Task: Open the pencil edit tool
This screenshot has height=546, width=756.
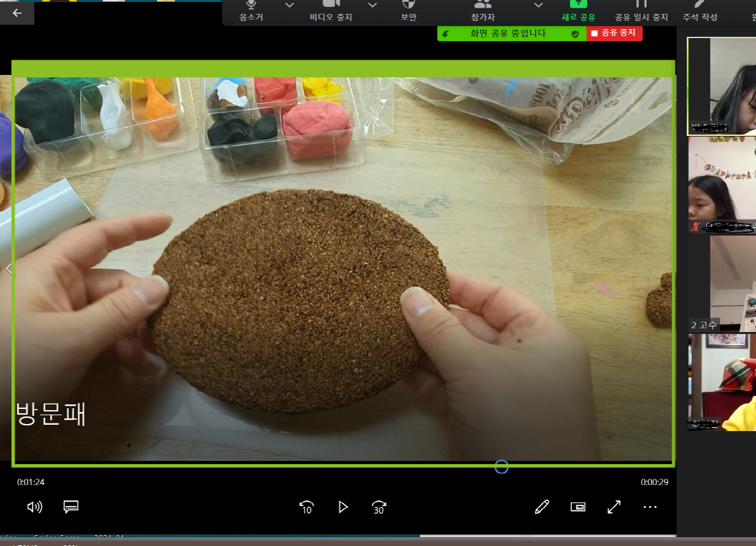Action: click(x=541, y=507)
